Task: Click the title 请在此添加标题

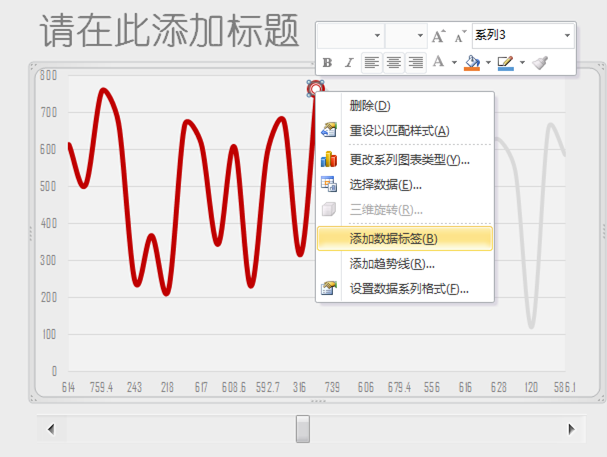Action: (x=169, y=30)
